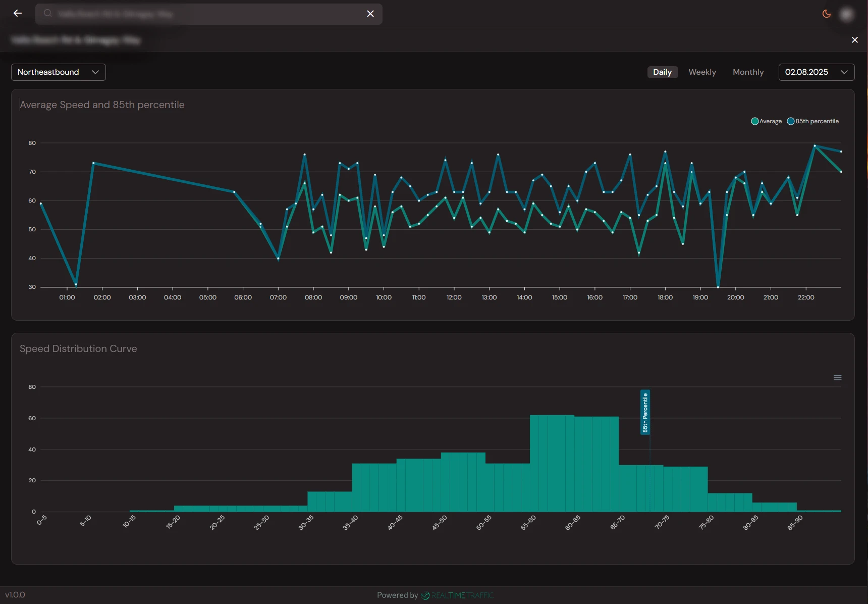The image size is (868, 604).
Task: Click the 85th Percentile marker label
Action: coord(645,412)
